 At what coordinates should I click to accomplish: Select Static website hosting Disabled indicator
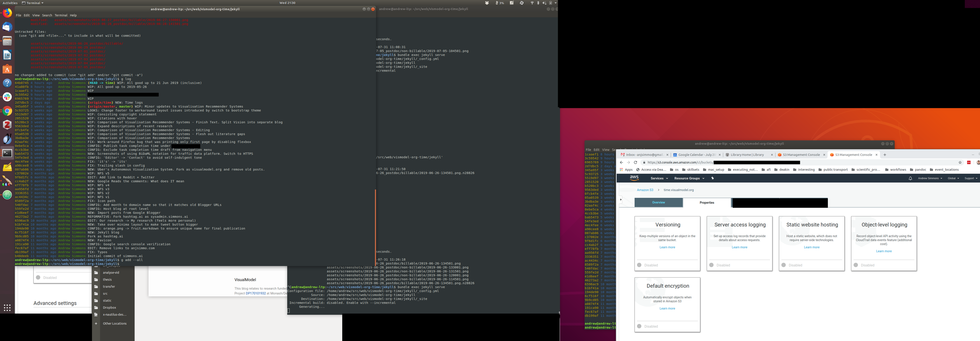pos(784,265)
